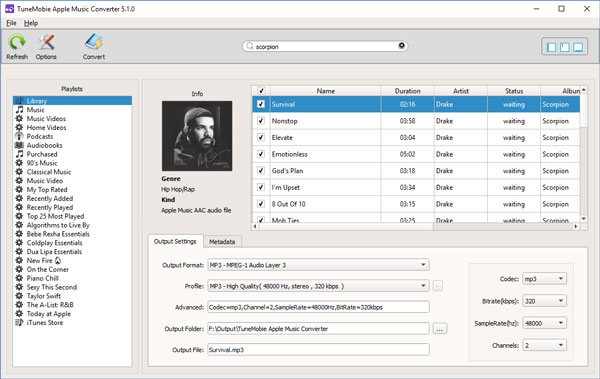Uncheck the Emotionless track checkbox

click(261, 154)
